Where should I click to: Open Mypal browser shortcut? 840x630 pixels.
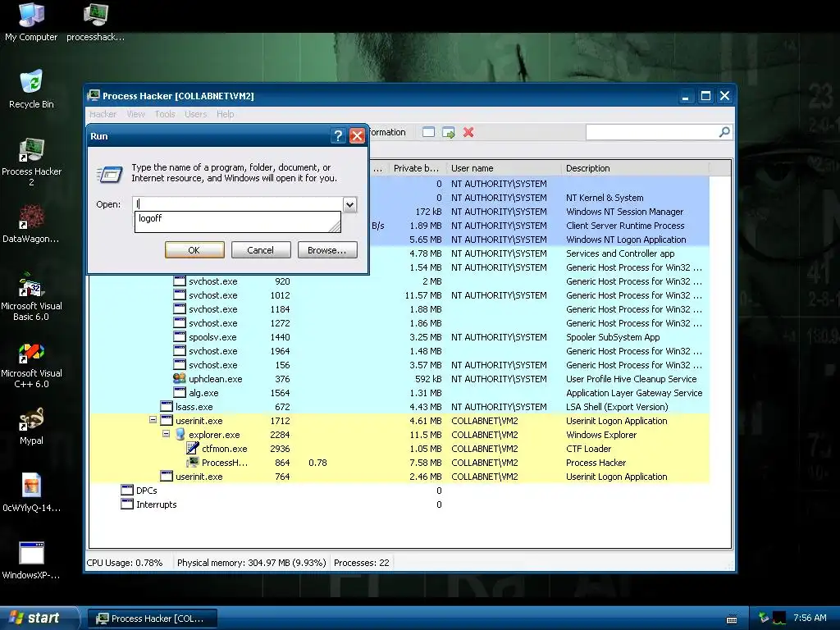pos(31,426)
